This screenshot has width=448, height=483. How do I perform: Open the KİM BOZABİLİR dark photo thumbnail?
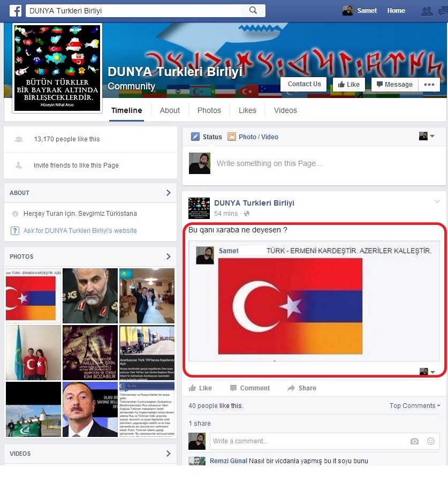tap(90, 352)
